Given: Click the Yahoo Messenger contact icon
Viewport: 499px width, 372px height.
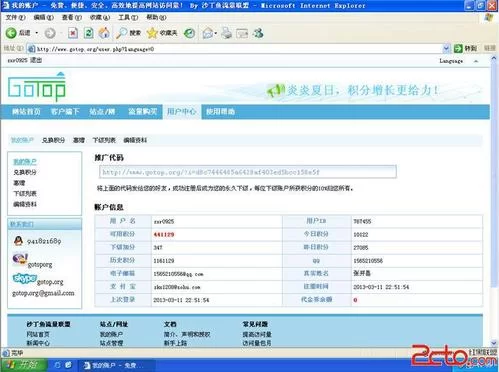Looking at the screenshot, I should [x=20, y=259].
